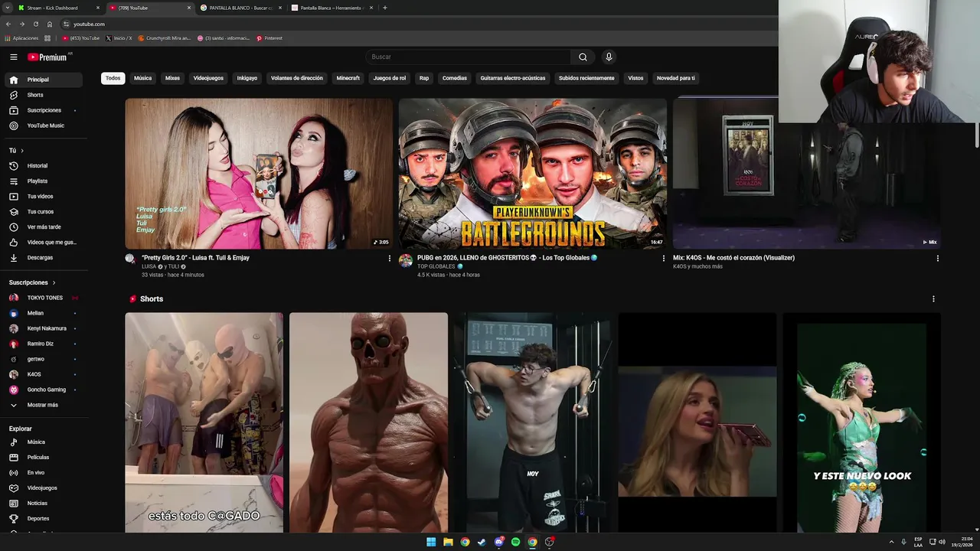Explore Noticias category in sidebar
Image resolution: width=980 pixels, height=551 pixels.
[x=43, y=503]
